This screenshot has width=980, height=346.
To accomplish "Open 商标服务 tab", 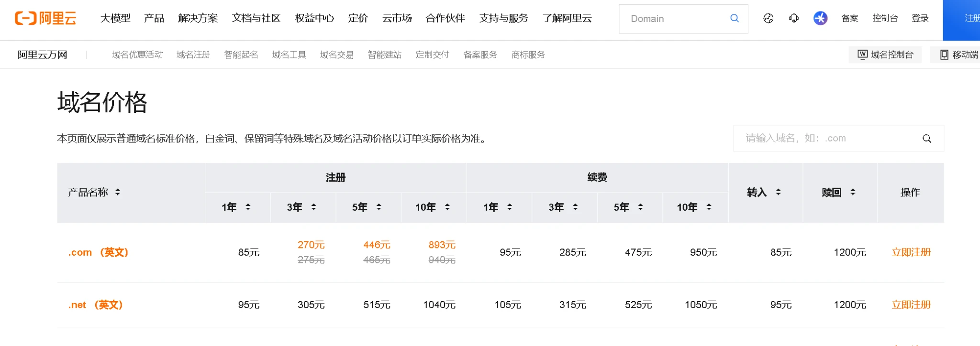I will [x=528, y=55].
